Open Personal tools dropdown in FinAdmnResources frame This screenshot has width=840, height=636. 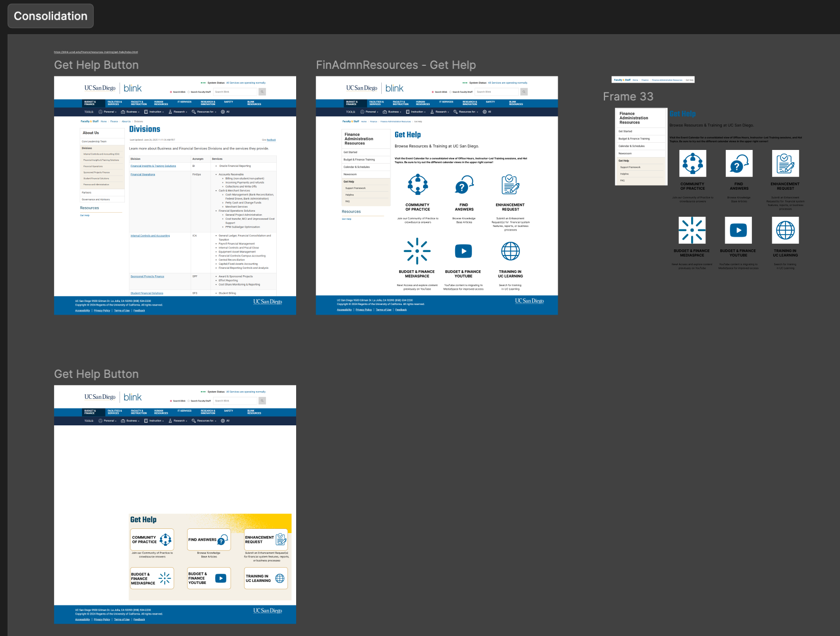pyautogui.click(x=370, y=112)
